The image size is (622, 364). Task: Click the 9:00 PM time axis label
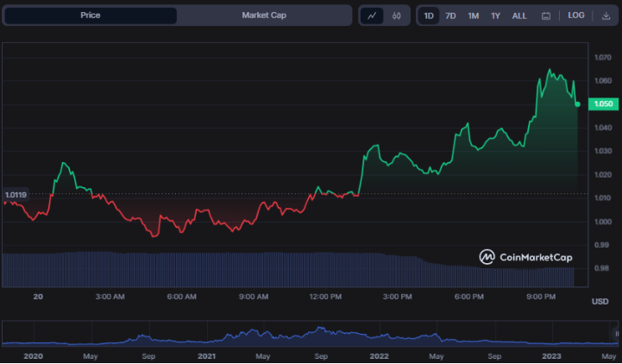(x=541, y=297)
